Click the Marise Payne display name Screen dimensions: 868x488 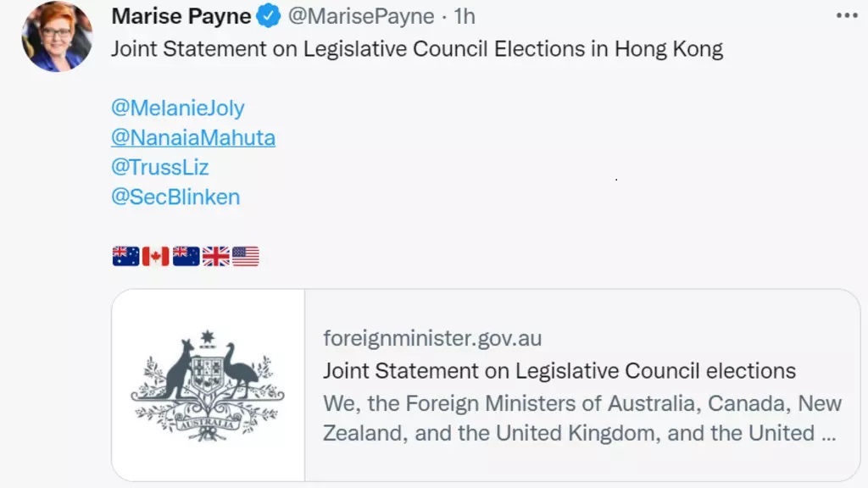181,16
